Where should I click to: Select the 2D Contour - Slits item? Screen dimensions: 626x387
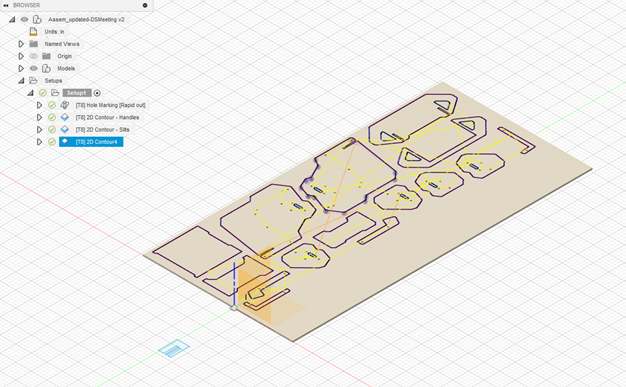coord(102,129)
